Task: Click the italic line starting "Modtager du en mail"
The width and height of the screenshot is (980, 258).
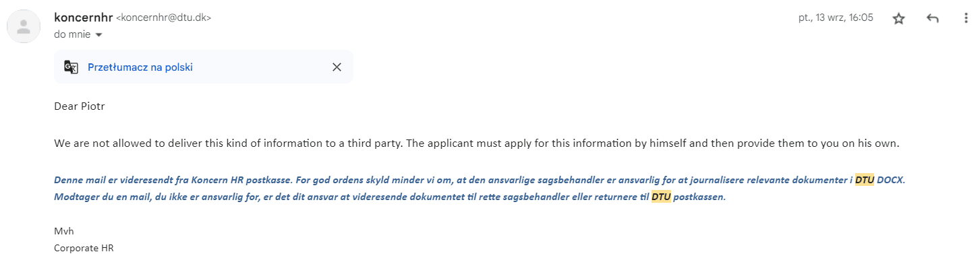Action: coord(390,197)
